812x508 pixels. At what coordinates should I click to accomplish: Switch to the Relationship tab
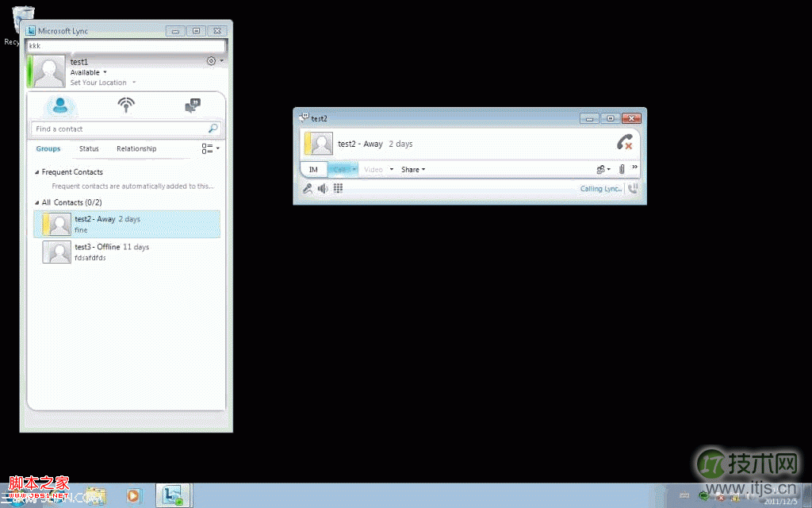(136, 148)
